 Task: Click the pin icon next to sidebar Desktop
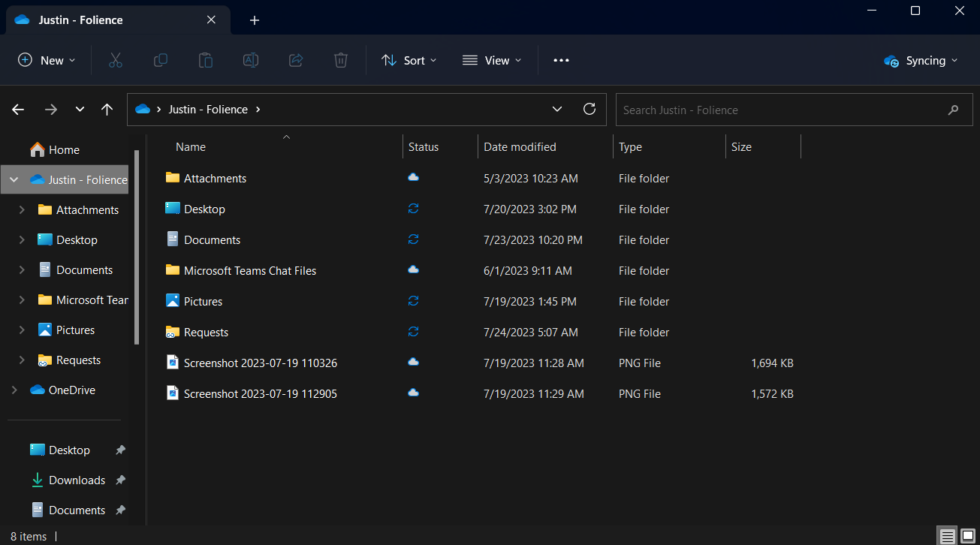click(x=120, y=450)
